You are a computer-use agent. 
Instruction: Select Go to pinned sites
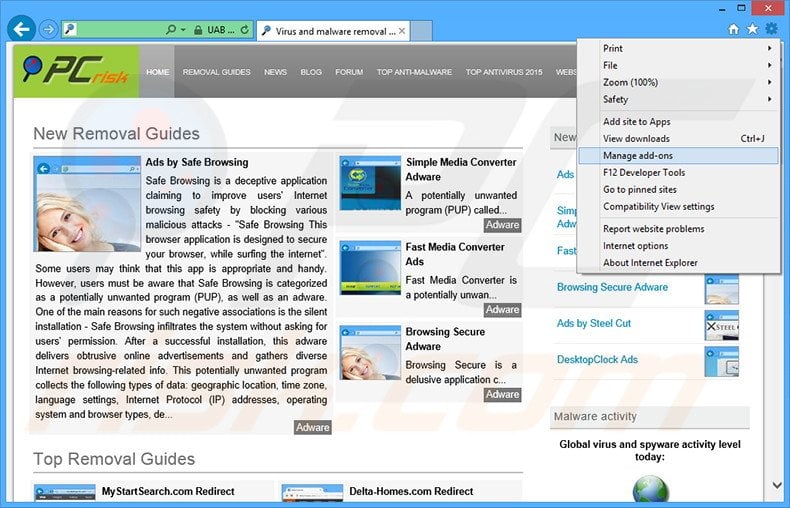pos(678,189)
